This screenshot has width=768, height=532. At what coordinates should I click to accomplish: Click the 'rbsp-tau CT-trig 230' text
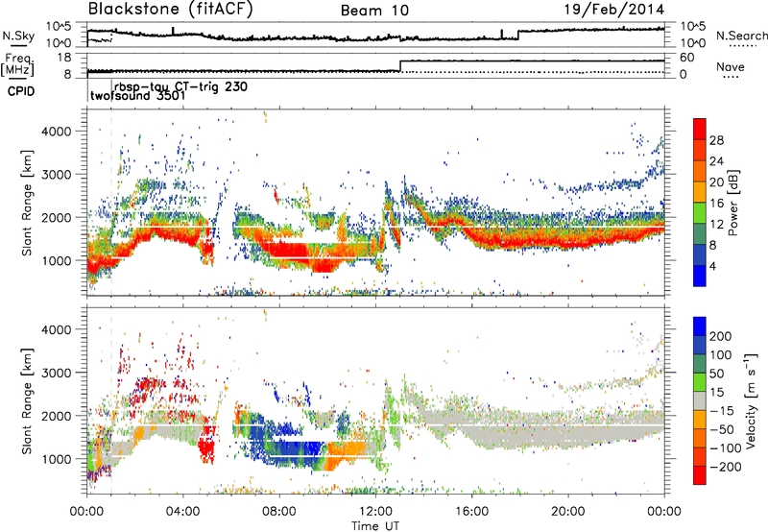(180, 86)
